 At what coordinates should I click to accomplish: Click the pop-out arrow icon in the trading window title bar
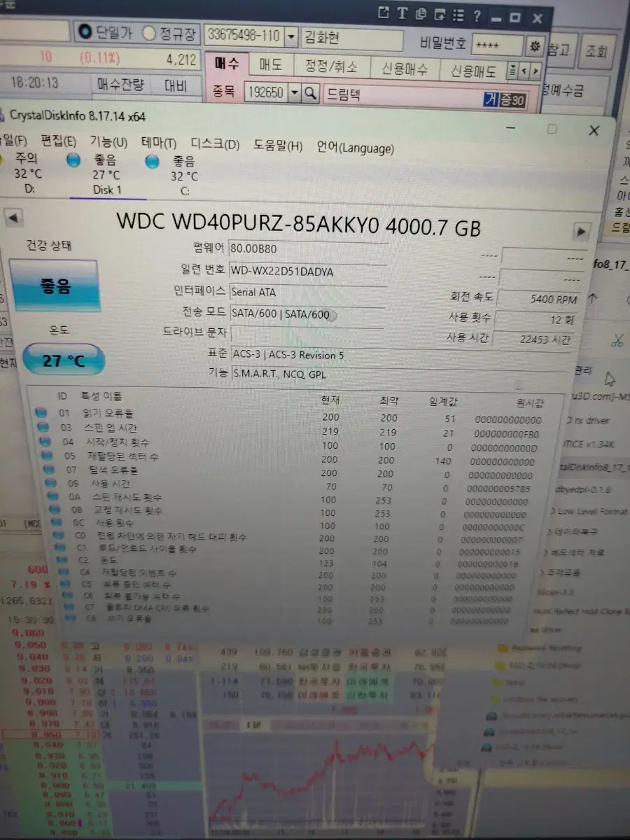(x=383, y=13)
